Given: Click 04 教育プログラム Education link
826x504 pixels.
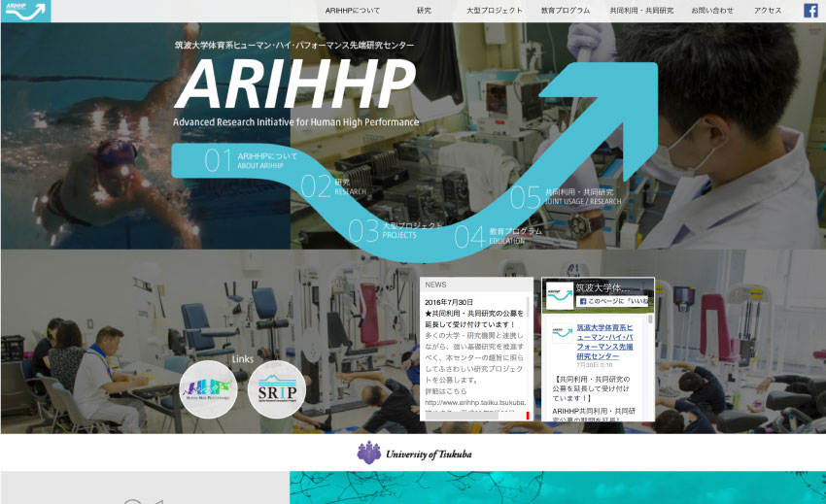Looking at the screenshot, I should click(499, 235).
